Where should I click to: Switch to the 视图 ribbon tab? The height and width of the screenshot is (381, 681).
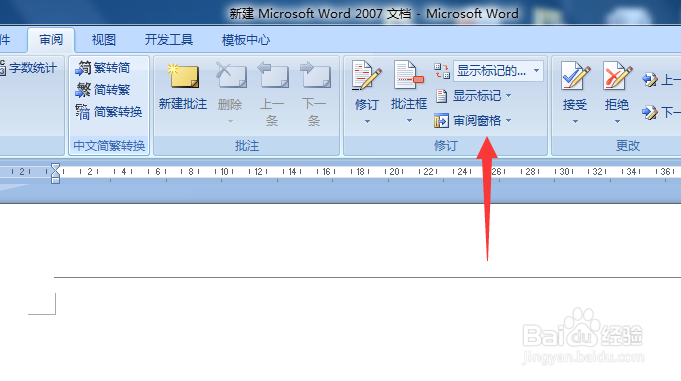(104, 40)
